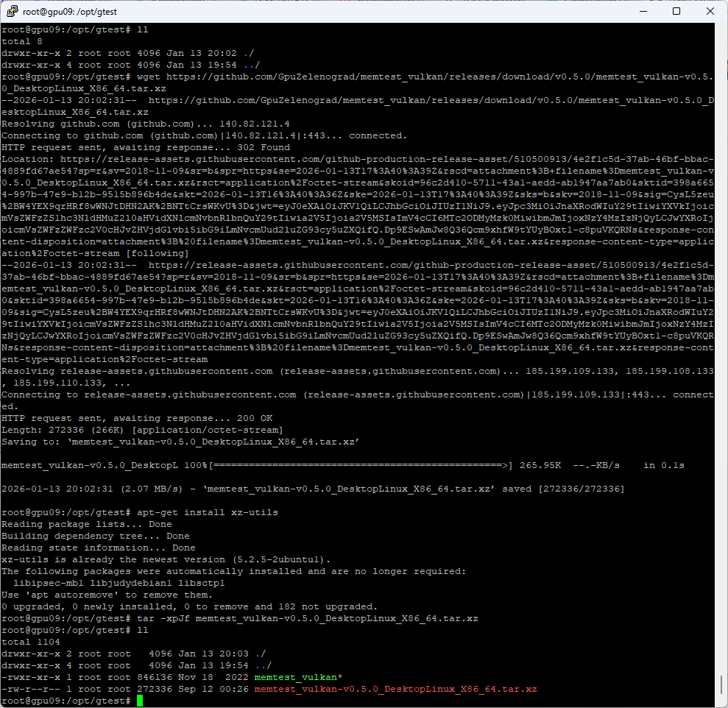The image size is (728, 708).
Task: Click the scrollbar up arrow
Action: click(721, 29)
